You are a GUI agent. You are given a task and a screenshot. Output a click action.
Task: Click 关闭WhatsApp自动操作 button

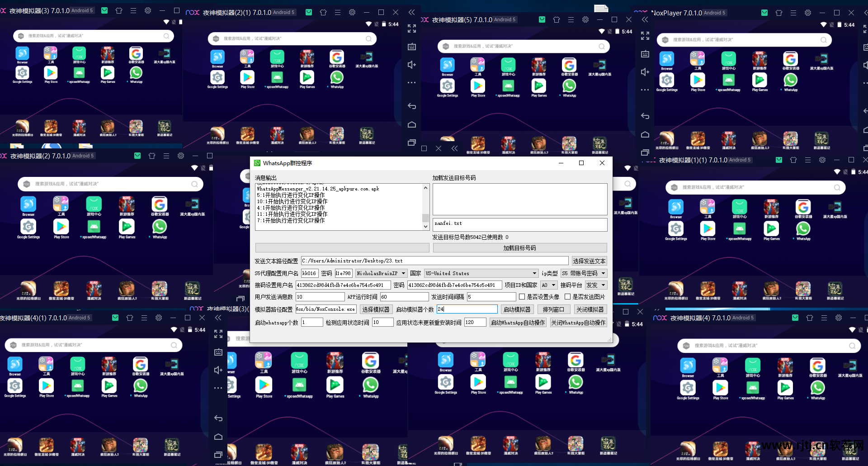point(579,323)
